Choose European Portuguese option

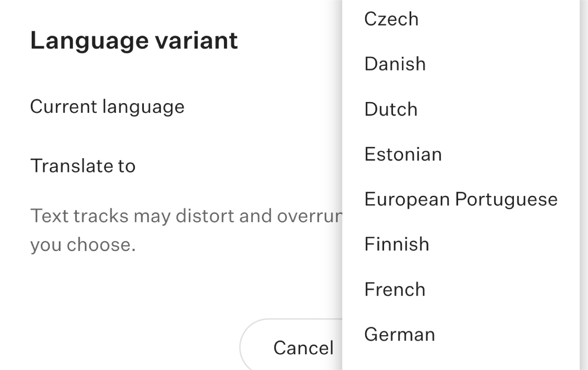coord(461,199)
